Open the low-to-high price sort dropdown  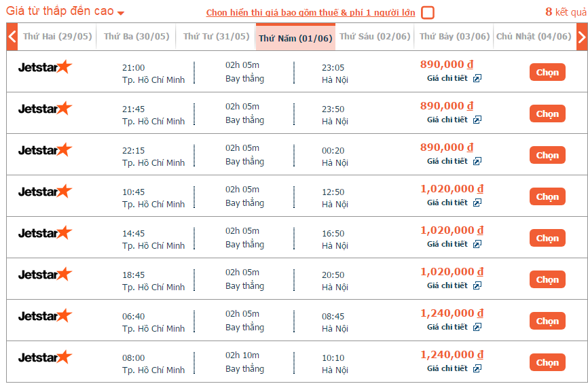click(x=65, y=12)
